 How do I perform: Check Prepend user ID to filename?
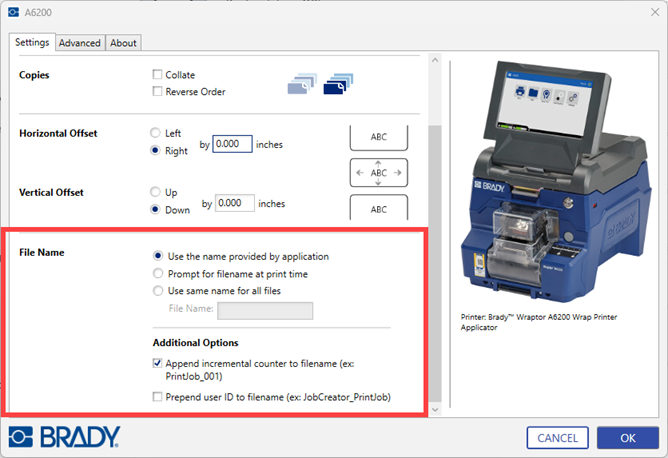coord(157,397)
